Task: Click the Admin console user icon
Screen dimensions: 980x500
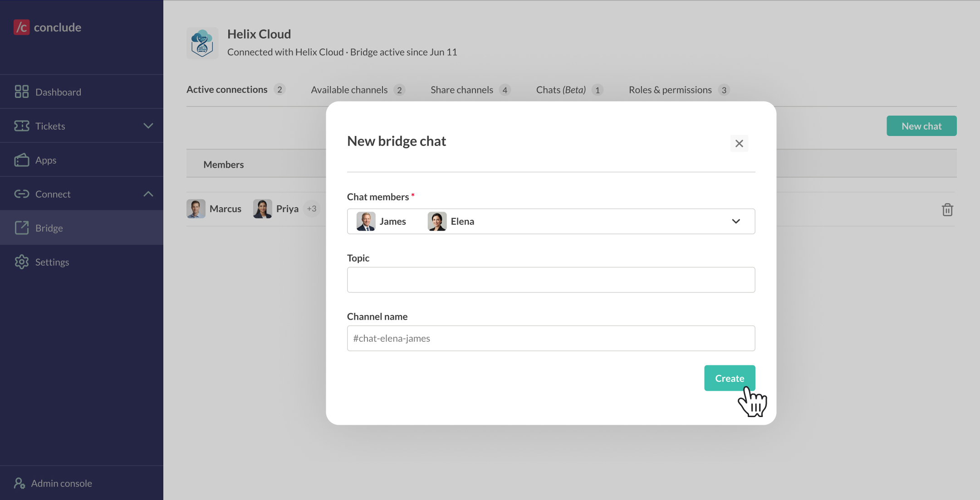Action: coord(20,483)
